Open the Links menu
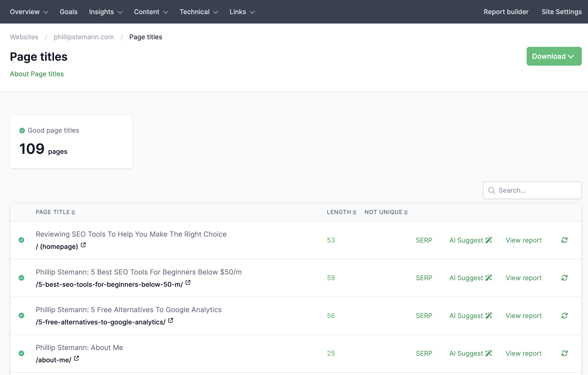The width and height of the screenshot is (588, 375). [x=241, y=12]
